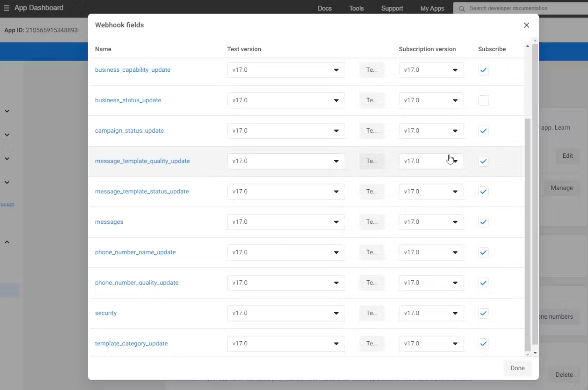
Task: Expand the second sidebar chevron
Action: 7,135
